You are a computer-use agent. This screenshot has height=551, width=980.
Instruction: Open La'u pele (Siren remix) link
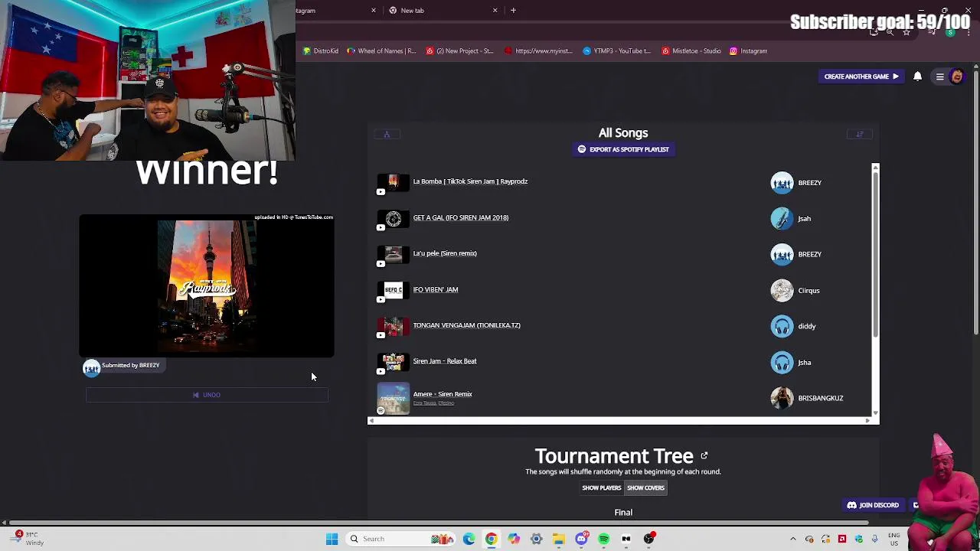tap(444, 253)
